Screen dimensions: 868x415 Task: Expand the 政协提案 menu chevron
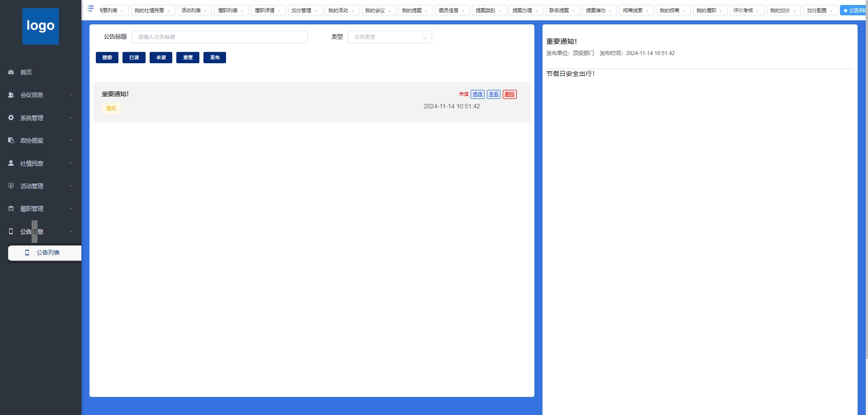[71, 140]
